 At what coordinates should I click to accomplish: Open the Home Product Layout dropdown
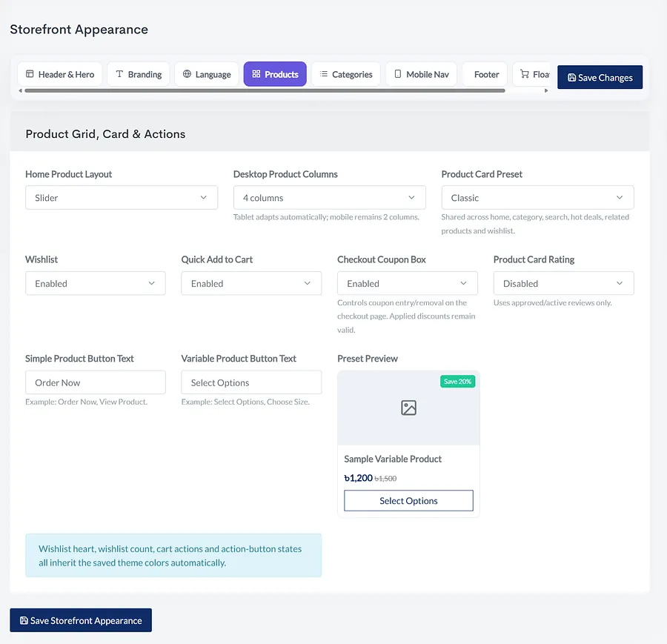click(x=122, y=197)
